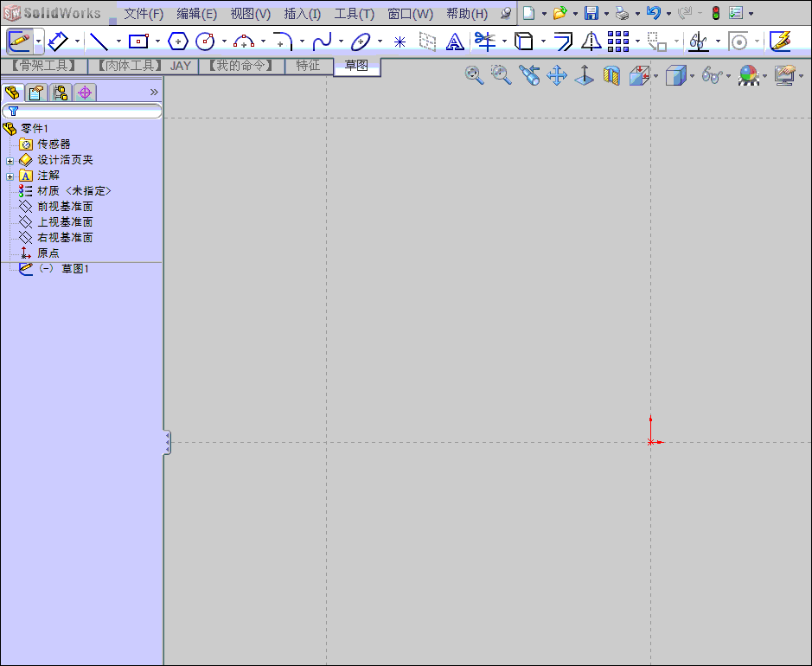Screen dimensions: 812x666
Task: Click the Edit Appearance color ball icon
Action: [x=748, y=75]
